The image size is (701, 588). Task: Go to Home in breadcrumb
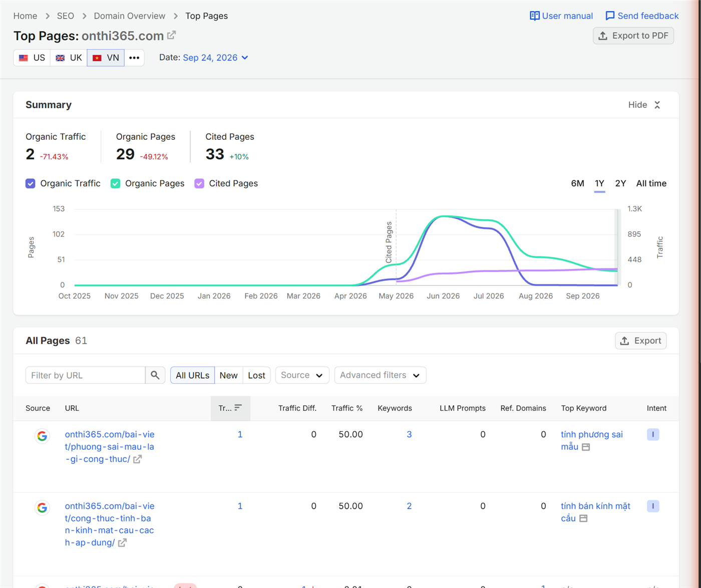[25, 16]
